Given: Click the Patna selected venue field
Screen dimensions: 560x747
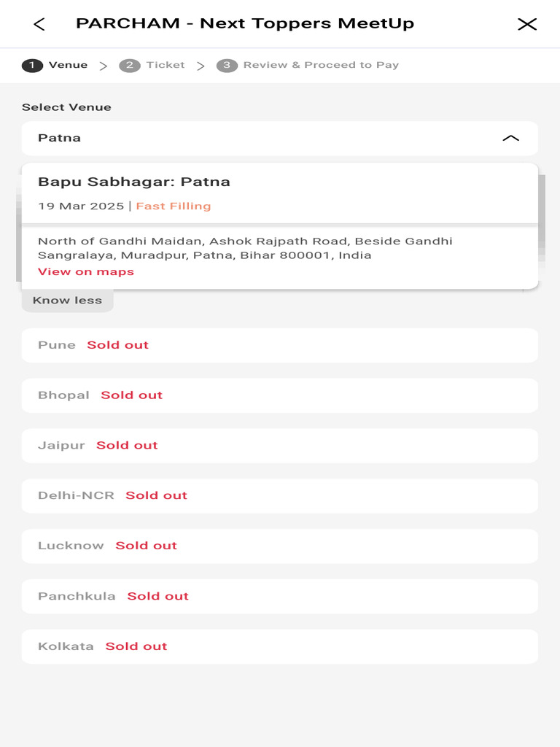Looking at the screenshot, I should pos(262,138).
